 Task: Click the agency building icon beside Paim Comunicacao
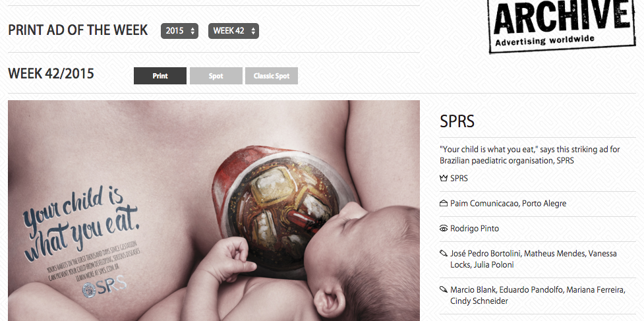443,203
